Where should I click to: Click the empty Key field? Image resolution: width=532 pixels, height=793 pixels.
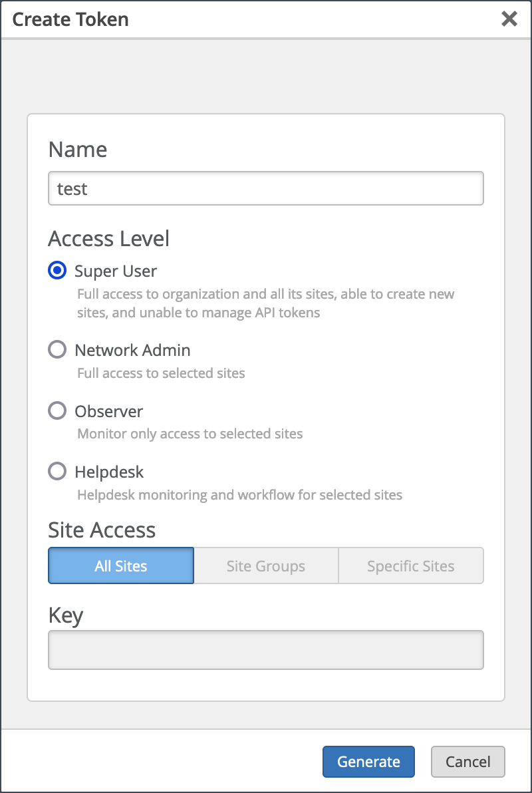[x=266, y=650]
